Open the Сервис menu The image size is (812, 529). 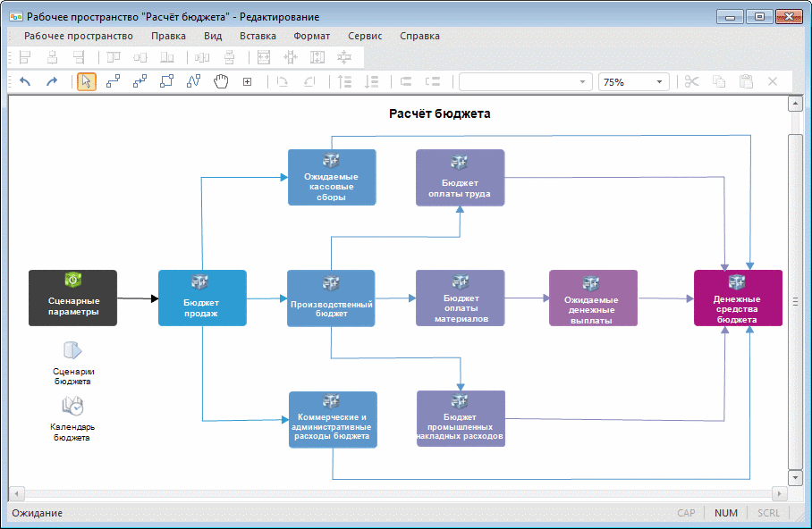(365, 36)
